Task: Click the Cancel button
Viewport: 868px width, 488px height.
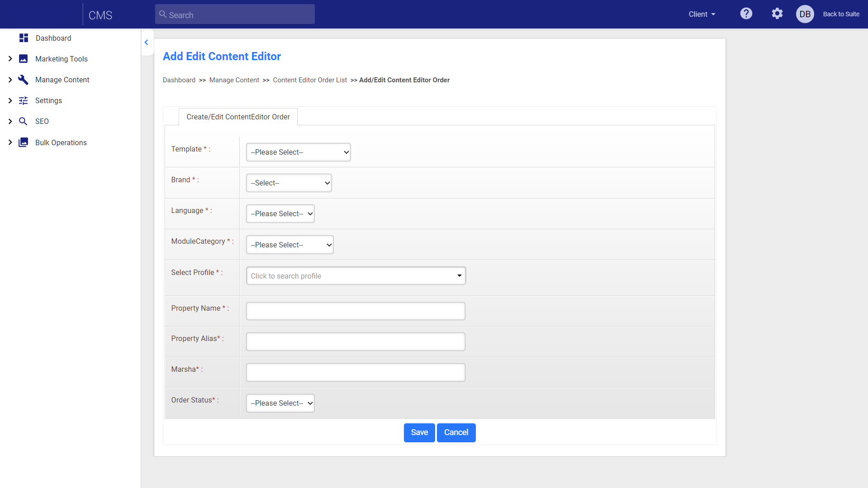Action: pyautogui.click(x=456, y=432)
